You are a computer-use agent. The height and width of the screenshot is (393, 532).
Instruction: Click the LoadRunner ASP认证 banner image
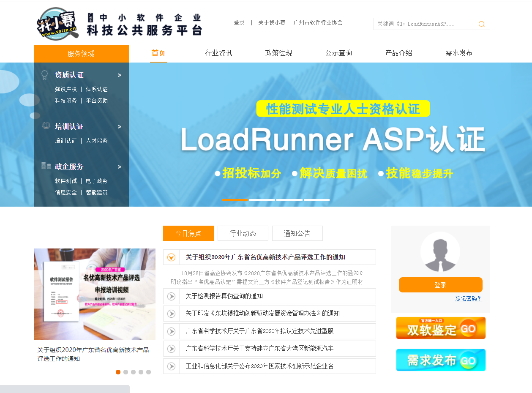[330, 135]
